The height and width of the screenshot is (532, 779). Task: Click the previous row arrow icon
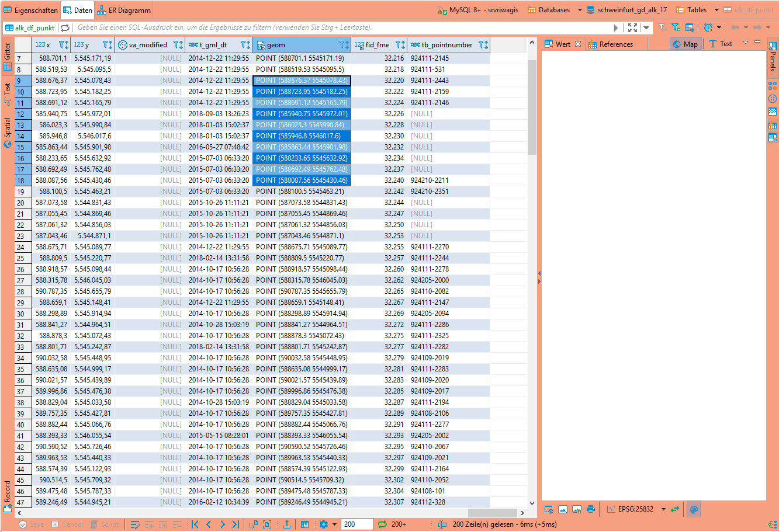pos(209,524)
